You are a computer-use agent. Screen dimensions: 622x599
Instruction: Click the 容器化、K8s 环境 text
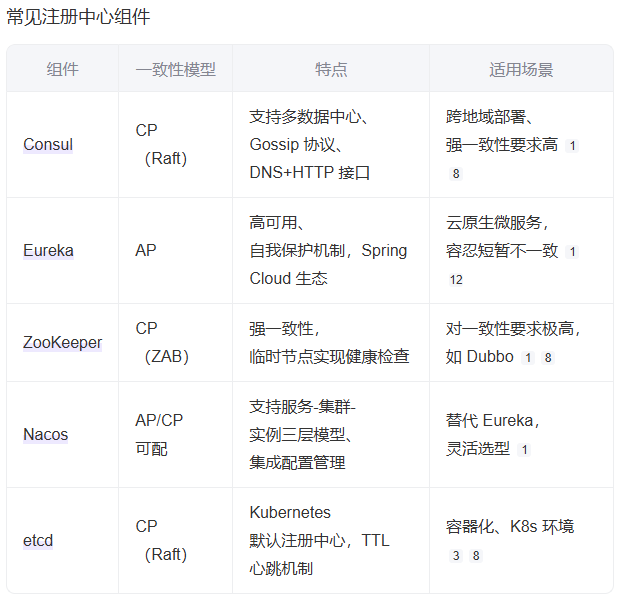[x=510, y=527]
